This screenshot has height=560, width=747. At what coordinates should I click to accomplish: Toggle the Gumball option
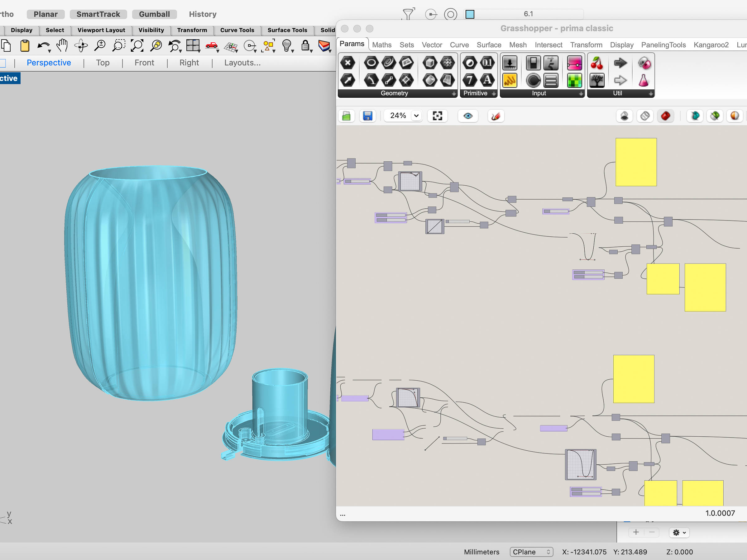coord(154,14)
